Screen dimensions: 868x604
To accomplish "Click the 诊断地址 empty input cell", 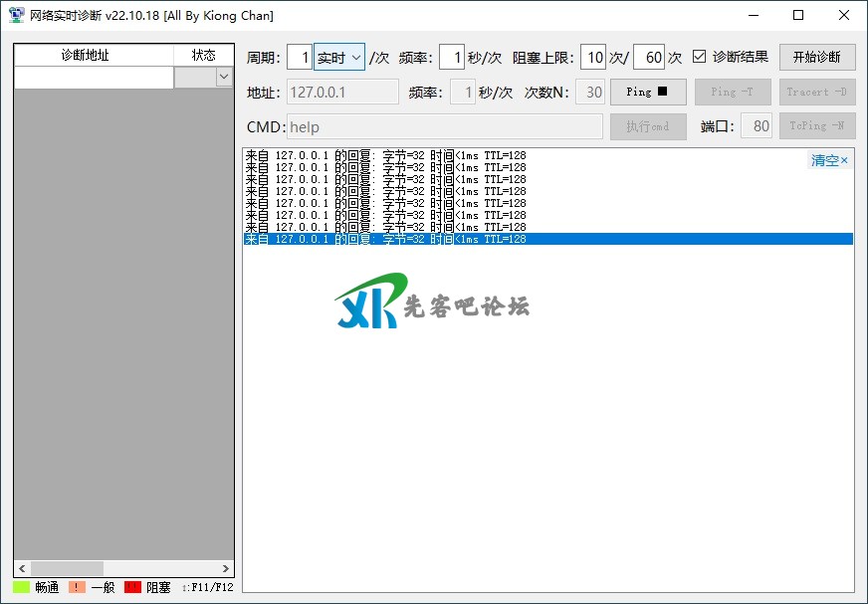I will pos(94,78).
